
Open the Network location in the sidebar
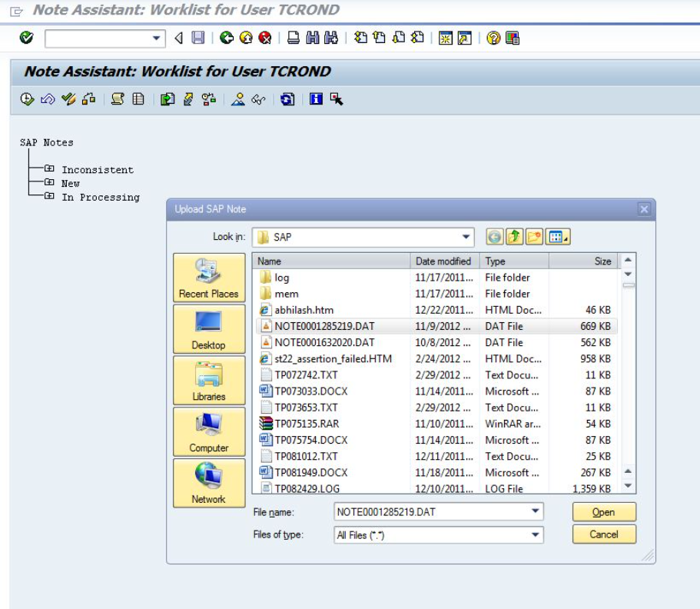[209, 484]
